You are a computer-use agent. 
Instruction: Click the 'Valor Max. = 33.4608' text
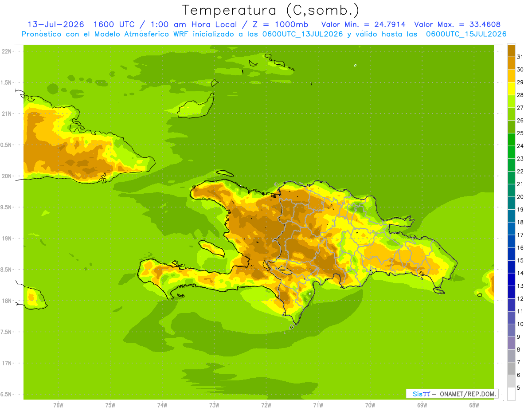tap(458, 24)
